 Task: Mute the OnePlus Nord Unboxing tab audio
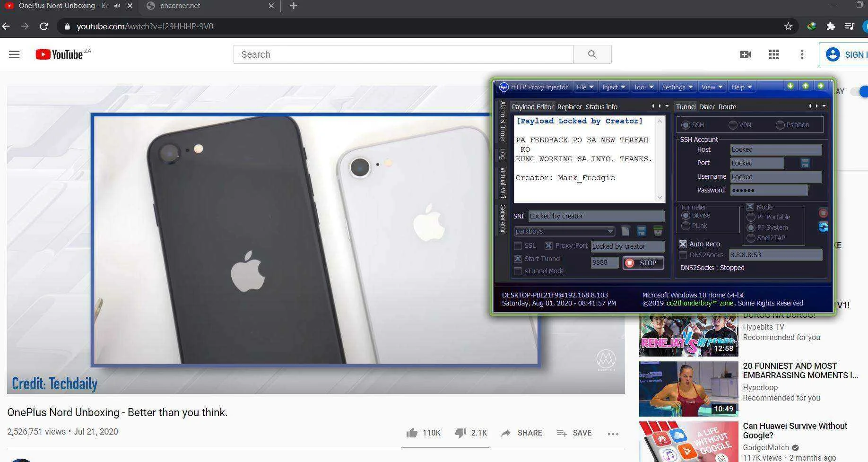(x=117, y=6)
